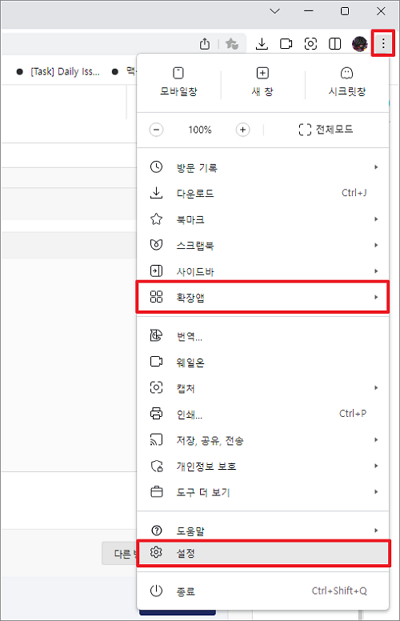
Task: Open a 새 창 new window
Action: (262, 82)
